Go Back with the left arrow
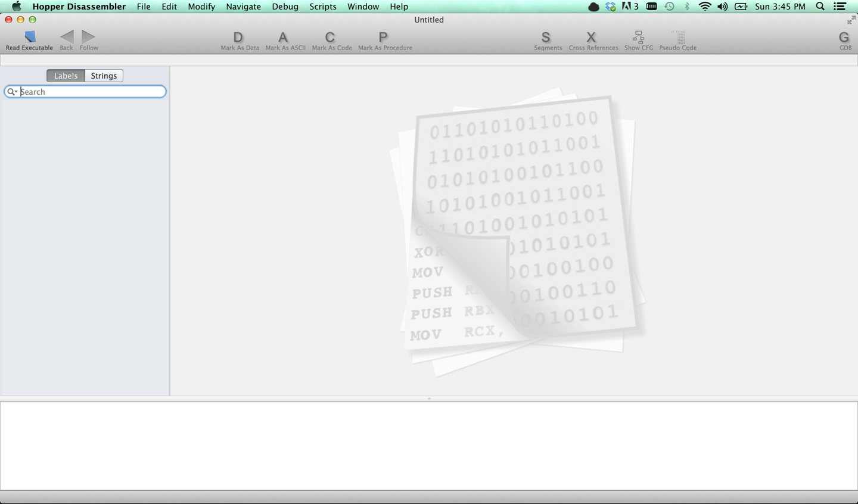The height and width of the screenshot is (504, 858). coord(67,37)
